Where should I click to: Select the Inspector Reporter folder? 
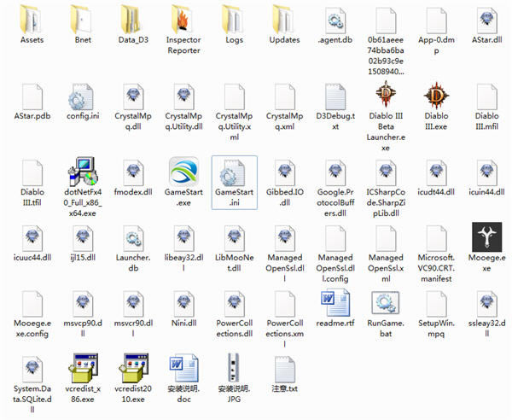click(x=183, y=20)
